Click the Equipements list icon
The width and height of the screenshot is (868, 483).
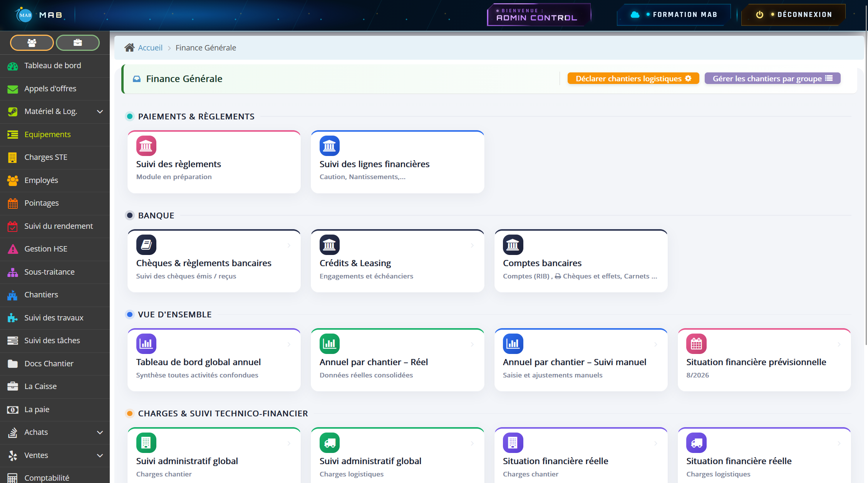(13, 134)
